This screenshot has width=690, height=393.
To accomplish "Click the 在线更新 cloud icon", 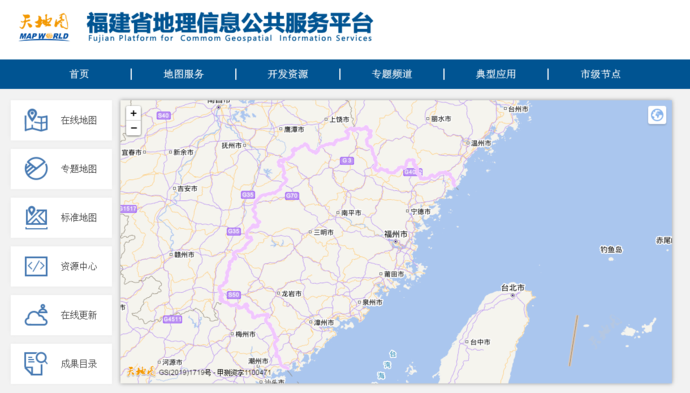I will tap(36, 315).
